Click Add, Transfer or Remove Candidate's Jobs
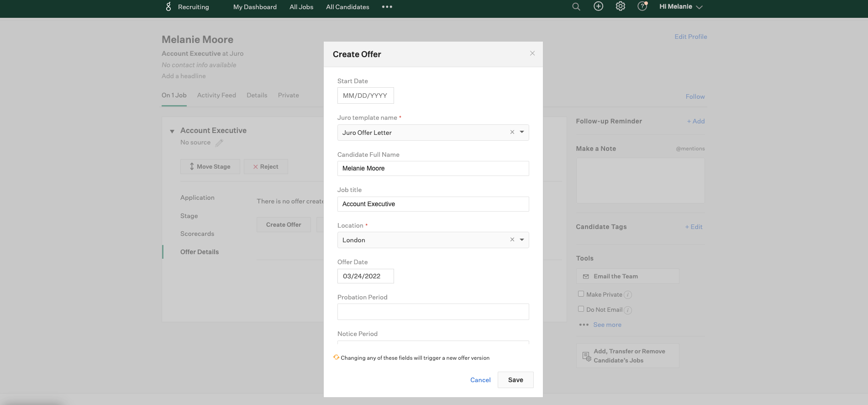Image resolution: width=868 pixels, height=405 pixels. click(x=627, y=356)
